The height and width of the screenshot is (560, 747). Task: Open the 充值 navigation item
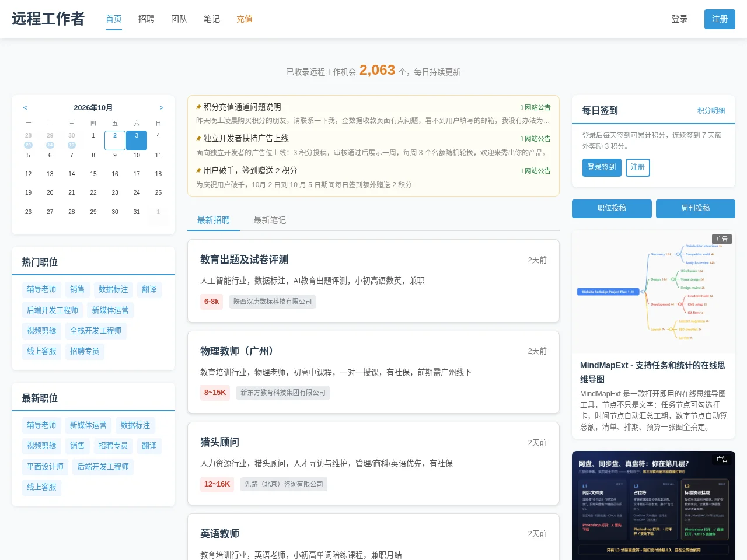tap(245, 19)
